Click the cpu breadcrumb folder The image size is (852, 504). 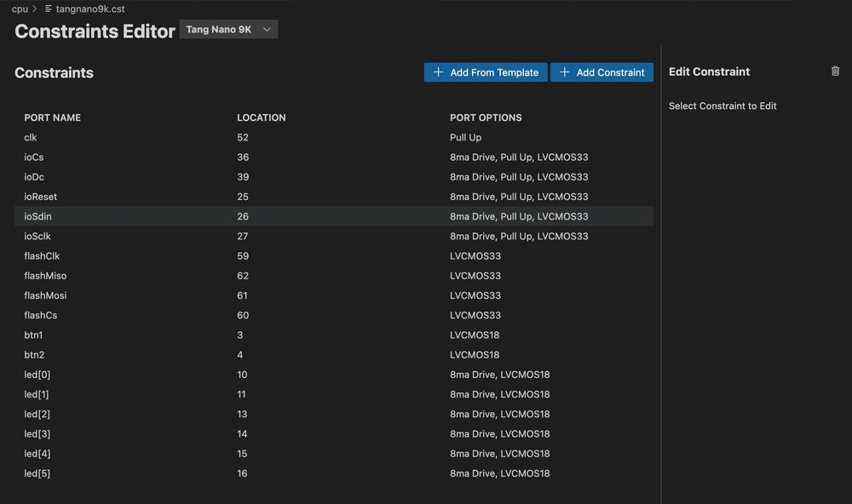coord(20,9)
